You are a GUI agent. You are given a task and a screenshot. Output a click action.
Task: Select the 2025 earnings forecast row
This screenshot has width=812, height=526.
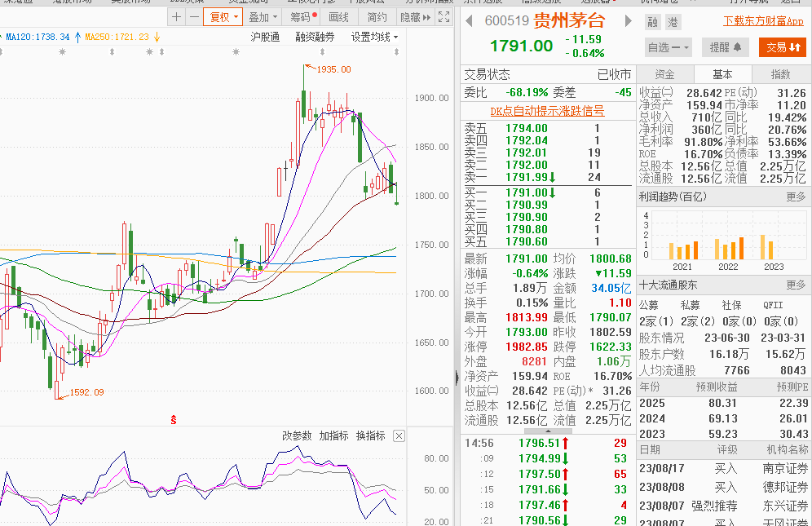[x=723, y=403]
